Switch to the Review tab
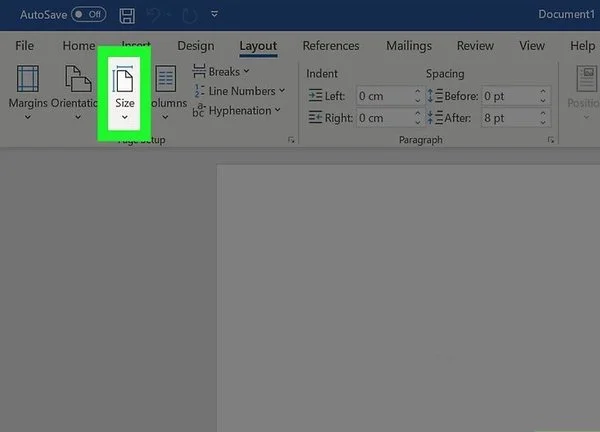600x432 pixels. 475,46
